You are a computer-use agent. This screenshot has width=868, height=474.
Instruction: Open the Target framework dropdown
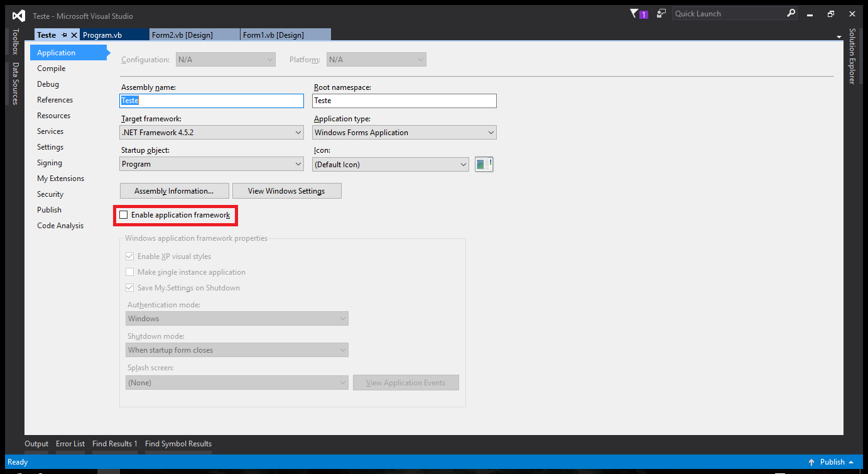point(212,133)
